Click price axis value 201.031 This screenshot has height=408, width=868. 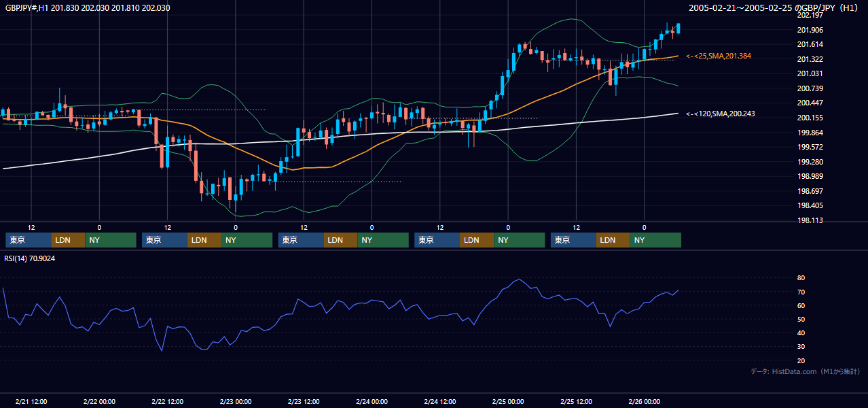(810, 73)
